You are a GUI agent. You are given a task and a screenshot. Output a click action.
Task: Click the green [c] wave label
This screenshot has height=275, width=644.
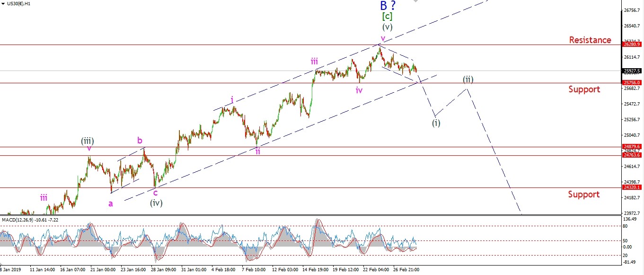point(387,17)
